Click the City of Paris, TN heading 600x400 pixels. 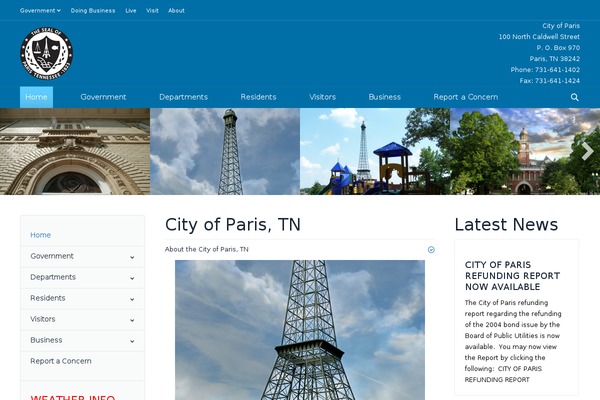pyautogui.click(x=233, y=225)
